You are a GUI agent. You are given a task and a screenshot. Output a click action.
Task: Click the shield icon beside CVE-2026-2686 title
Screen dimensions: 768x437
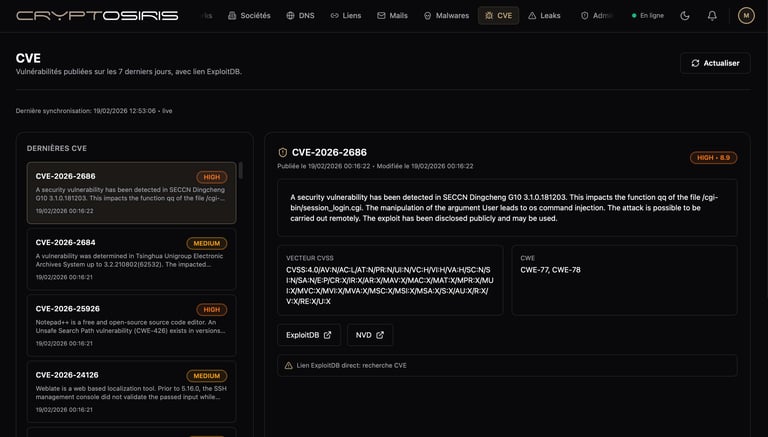tap(283, 152)
